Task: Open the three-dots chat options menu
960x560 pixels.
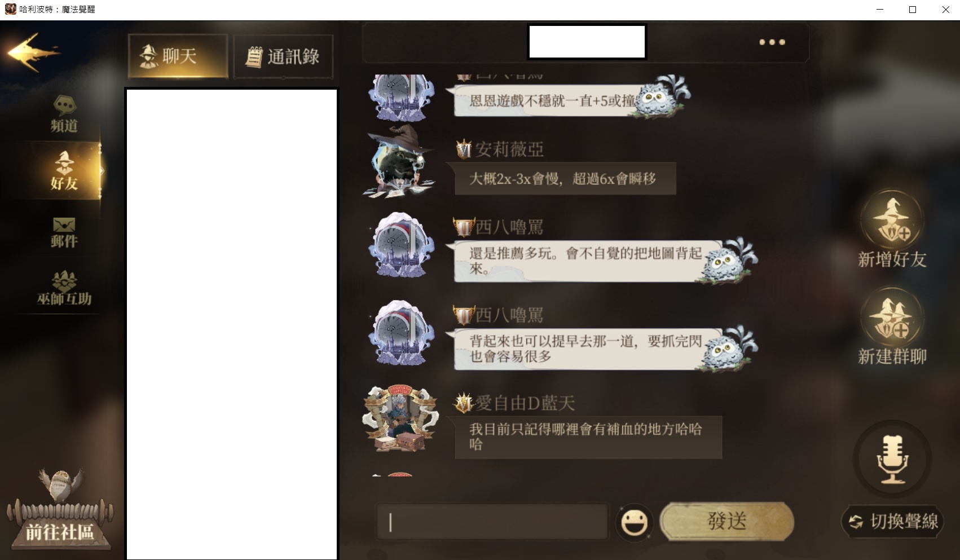Action: (772, 42)
